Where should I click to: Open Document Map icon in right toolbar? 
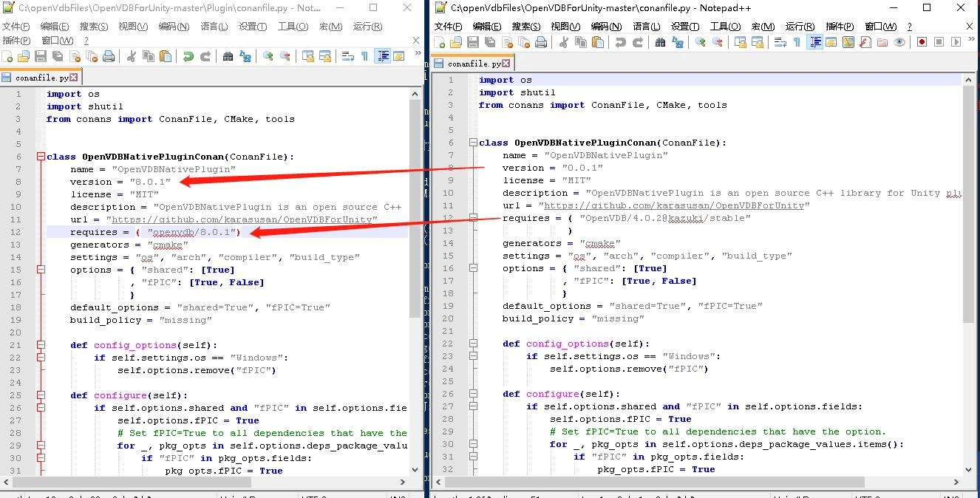pos(848,42)
